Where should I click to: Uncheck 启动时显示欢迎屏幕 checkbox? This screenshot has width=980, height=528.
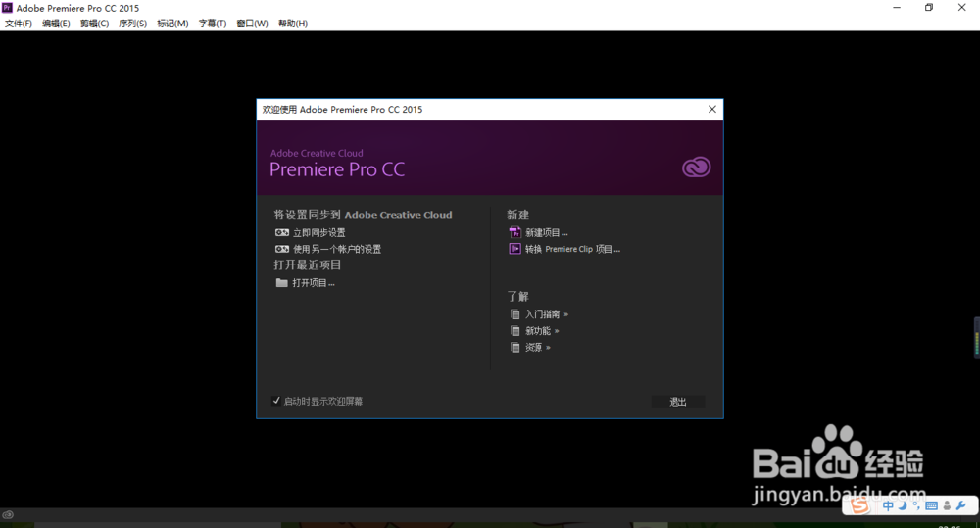tap(276, 401)
